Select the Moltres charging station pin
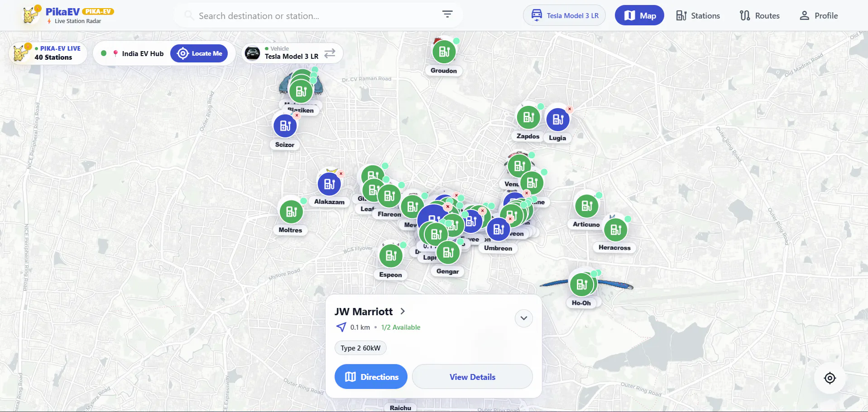The height and width of the screenshot is (412, 868). tap(291, 211)
